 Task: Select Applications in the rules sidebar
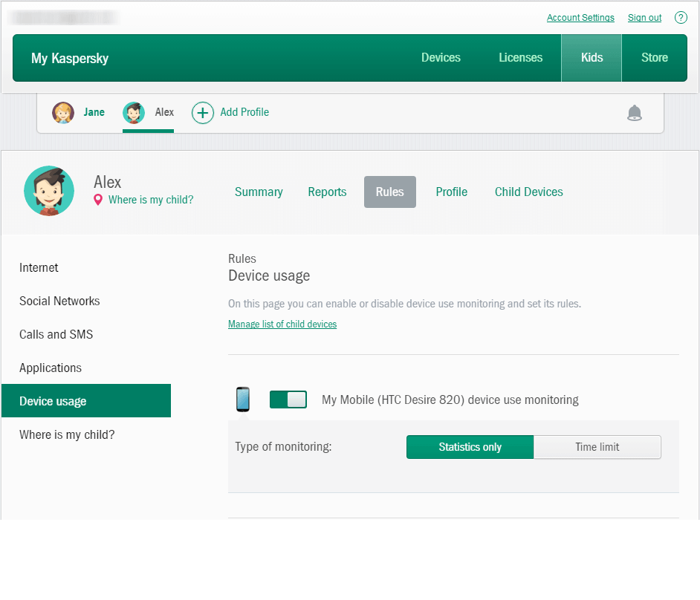click(50, 368)
